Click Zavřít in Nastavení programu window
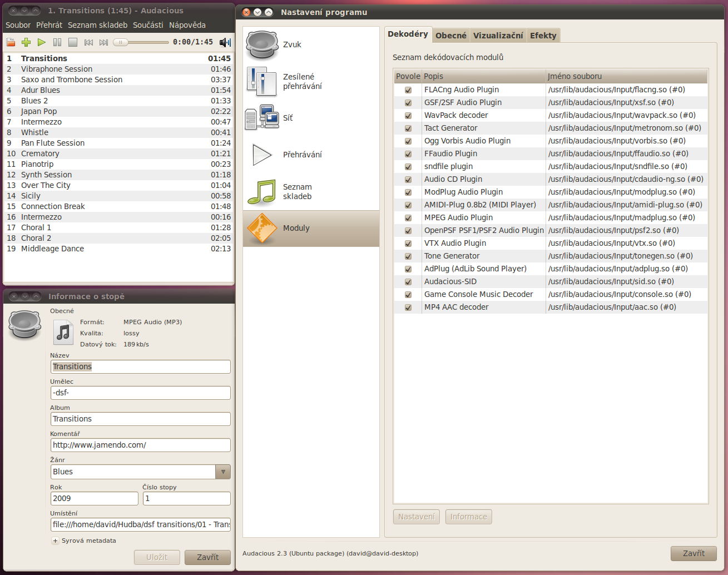 click(694, 553)
